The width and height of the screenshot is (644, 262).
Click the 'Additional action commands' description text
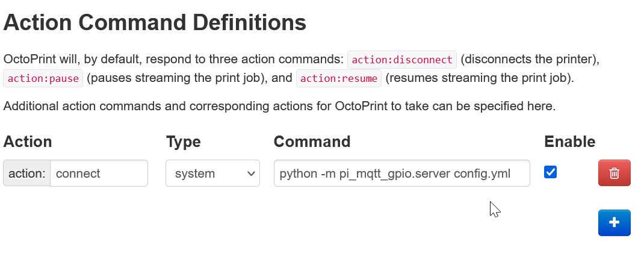point(279,106)
